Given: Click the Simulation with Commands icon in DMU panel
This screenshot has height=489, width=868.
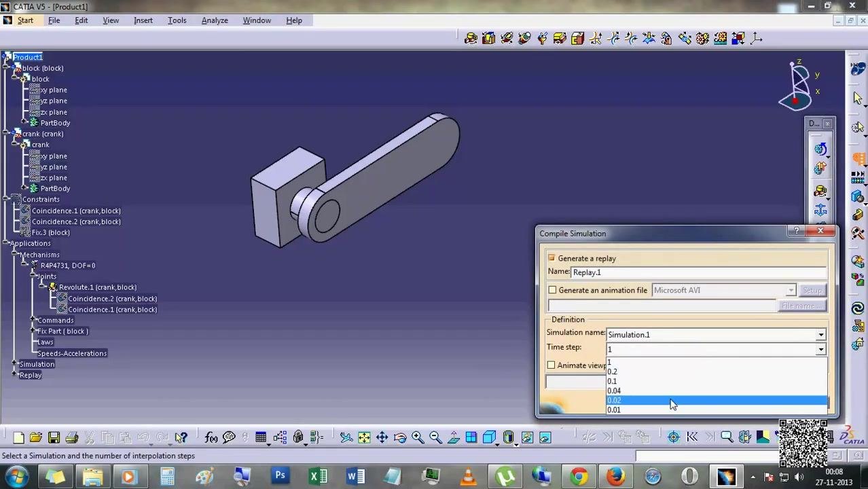Looking at the screenshot, I should (x=820, y=150).
